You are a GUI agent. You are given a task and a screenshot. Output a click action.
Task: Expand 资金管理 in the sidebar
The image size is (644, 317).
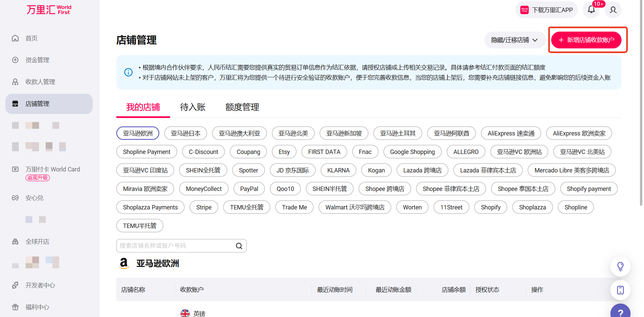tap(37, 60)
